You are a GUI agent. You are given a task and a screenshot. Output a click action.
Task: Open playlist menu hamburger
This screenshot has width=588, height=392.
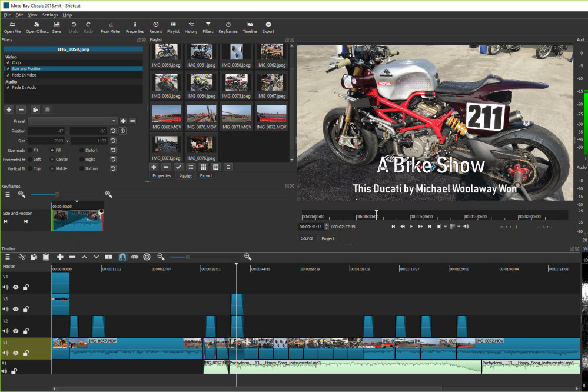(x=228, y=167)
